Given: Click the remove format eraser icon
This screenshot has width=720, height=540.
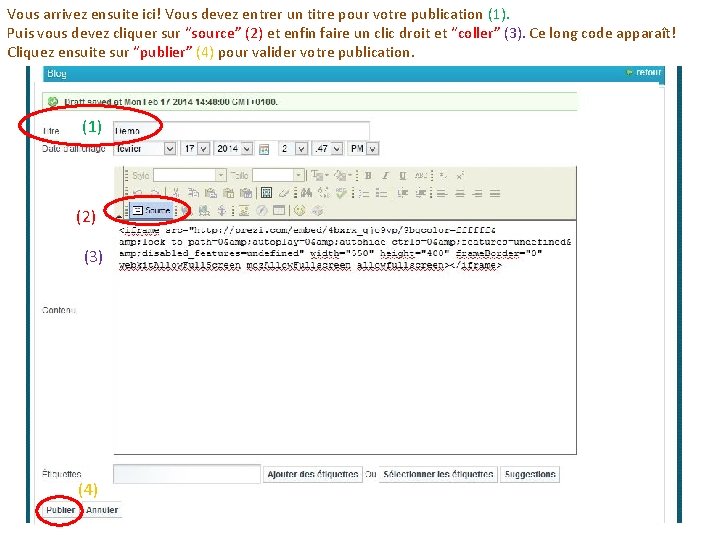Looking at the screenshot, I should (x=284, y=193).
